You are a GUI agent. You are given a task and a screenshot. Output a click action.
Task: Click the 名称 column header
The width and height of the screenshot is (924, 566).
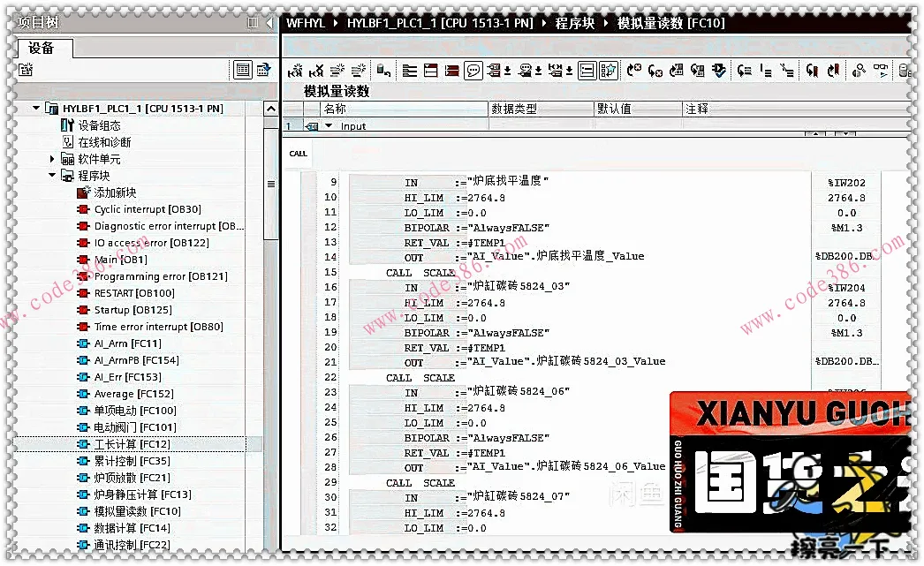[x=405, y=109]
